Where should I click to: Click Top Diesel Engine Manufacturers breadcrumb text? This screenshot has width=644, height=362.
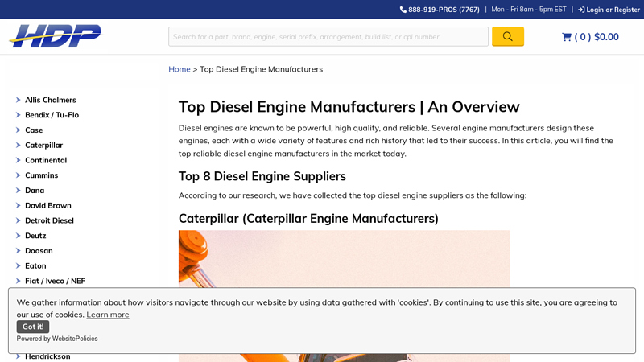point(261,69)
